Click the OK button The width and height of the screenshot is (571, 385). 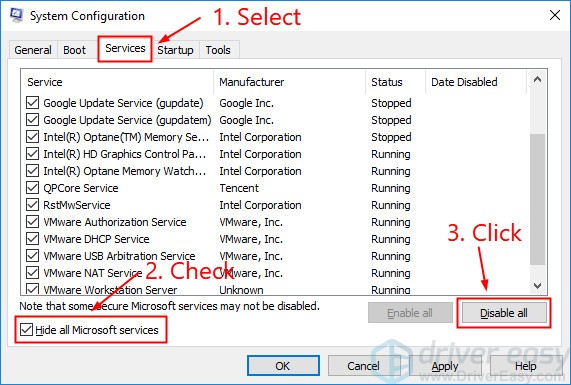[x=283, y=366]
